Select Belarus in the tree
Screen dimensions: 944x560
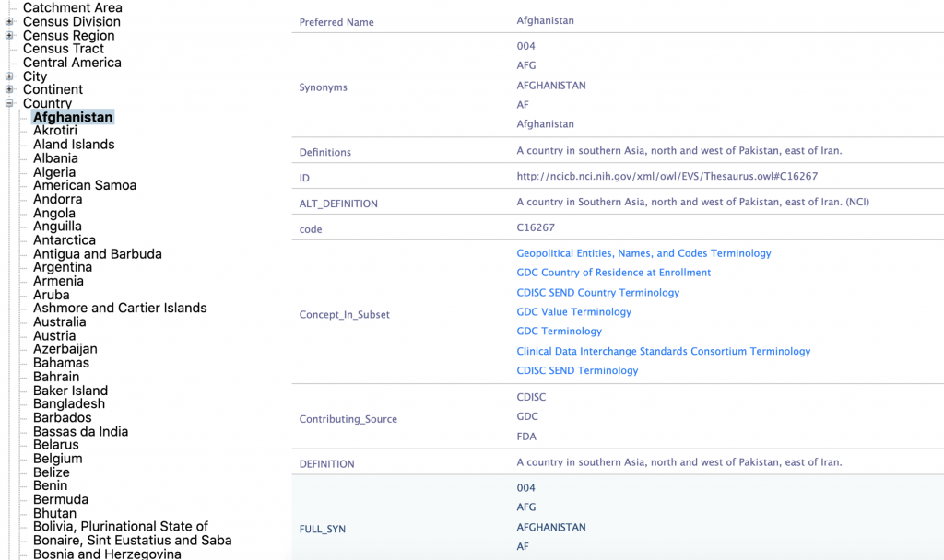pos(56,445)
